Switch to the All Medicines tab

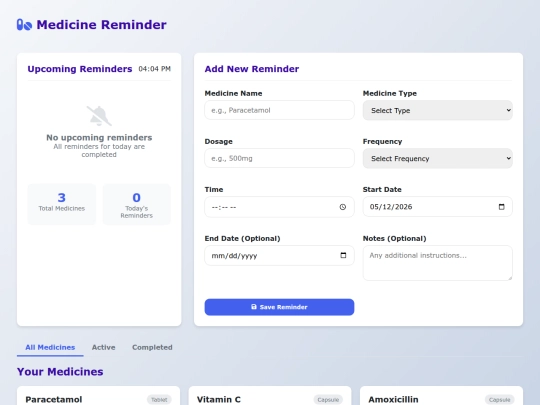50,347
